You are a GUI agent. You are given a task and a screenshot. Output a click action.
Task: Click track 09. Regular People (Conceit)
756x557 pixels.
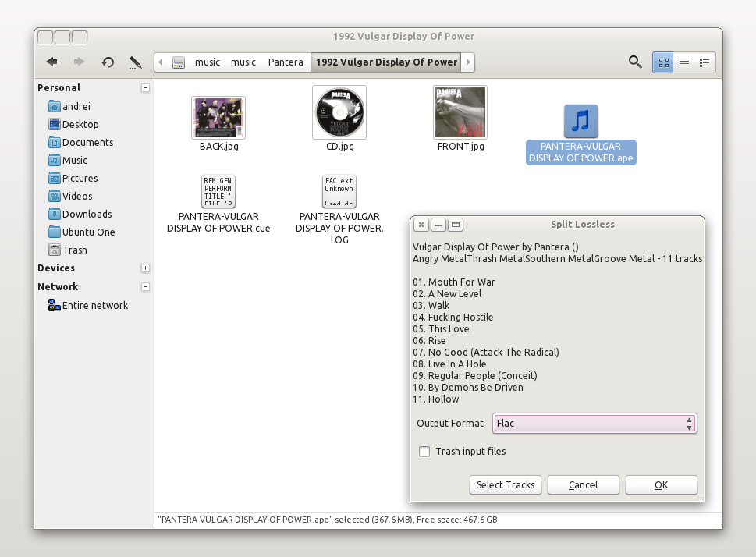[475, 376]
